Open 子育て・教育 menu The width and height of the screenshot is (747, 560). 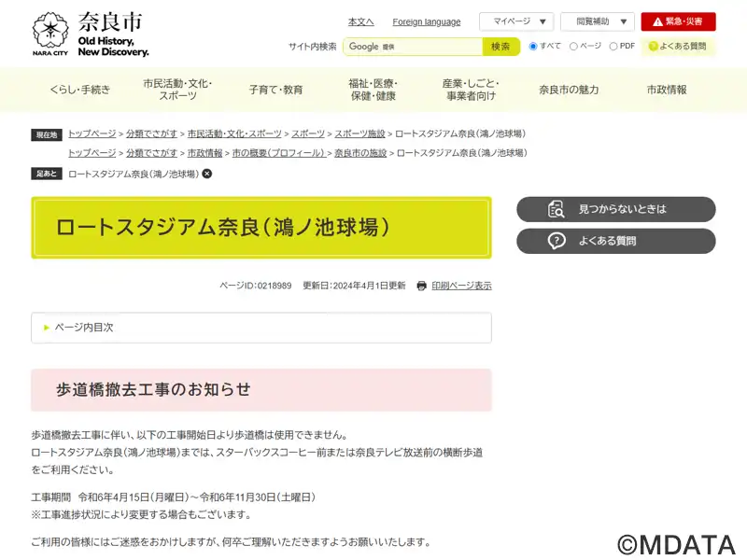[x=275, y=90]
